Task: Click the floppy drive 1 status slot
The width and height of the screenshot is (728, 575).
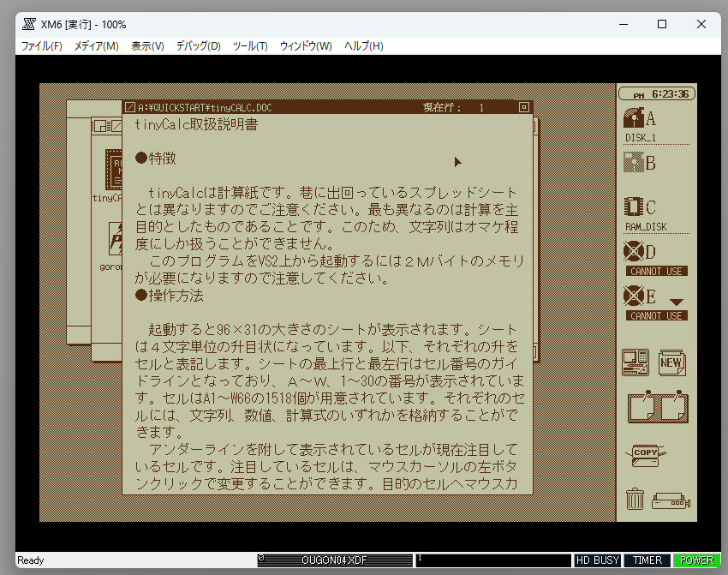Action: coord(493,560)
